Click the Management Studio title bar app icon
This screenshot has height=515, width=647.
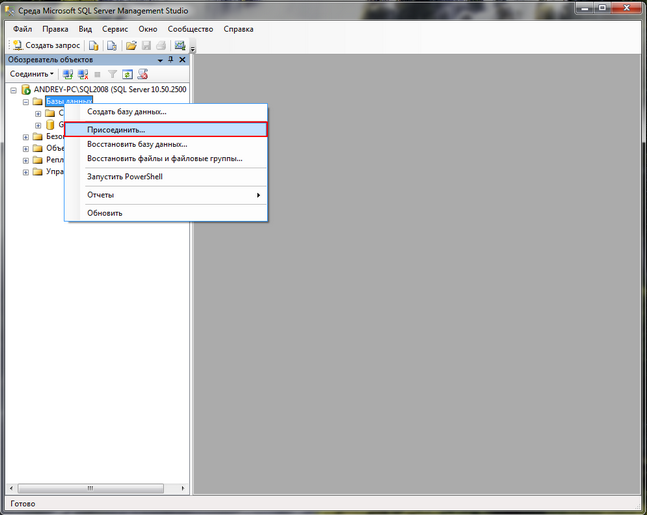10,10
